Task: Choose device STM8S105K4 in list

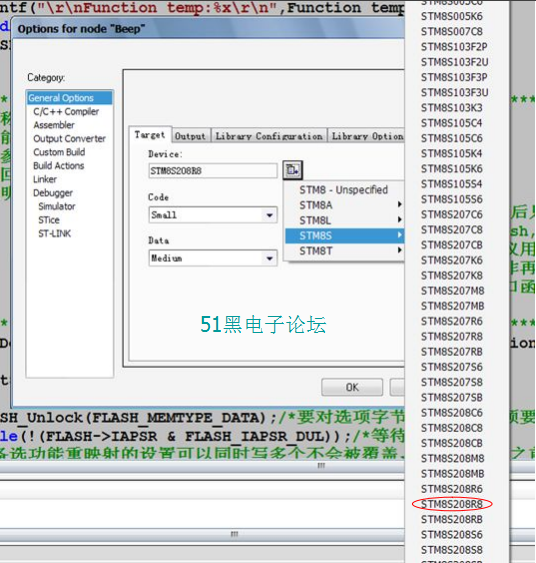Action: (x=452, y=153)
